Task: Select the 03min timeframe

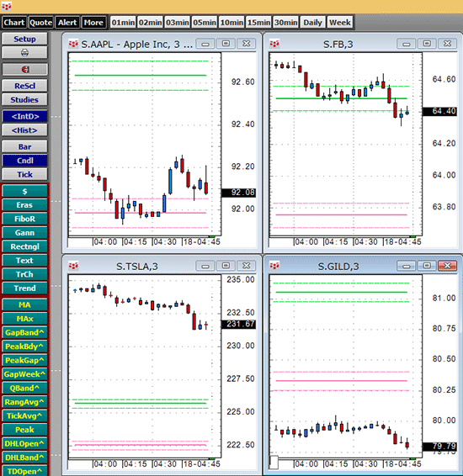Action: 178,23
